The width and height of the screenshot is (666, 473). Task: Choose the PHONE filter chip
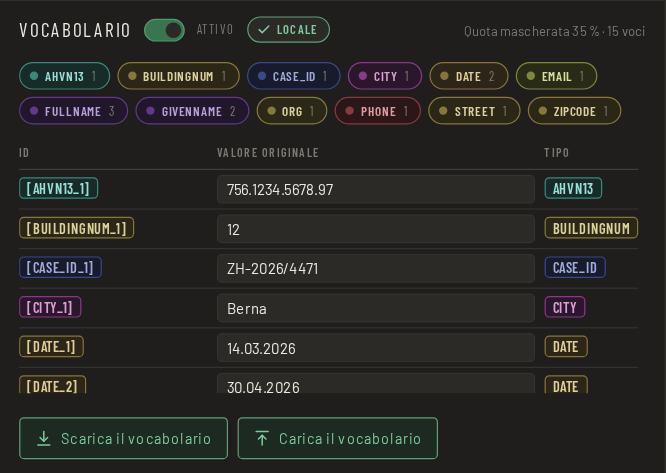coord(378,111)
